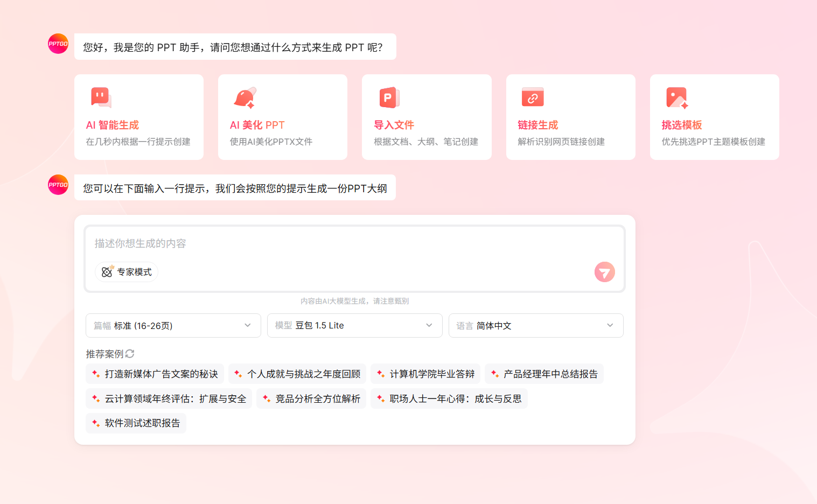This screenshot has height=504, width=817.
Task: Click the AI 美化 PPT magic-brush icon
Action: pos(245,97)
